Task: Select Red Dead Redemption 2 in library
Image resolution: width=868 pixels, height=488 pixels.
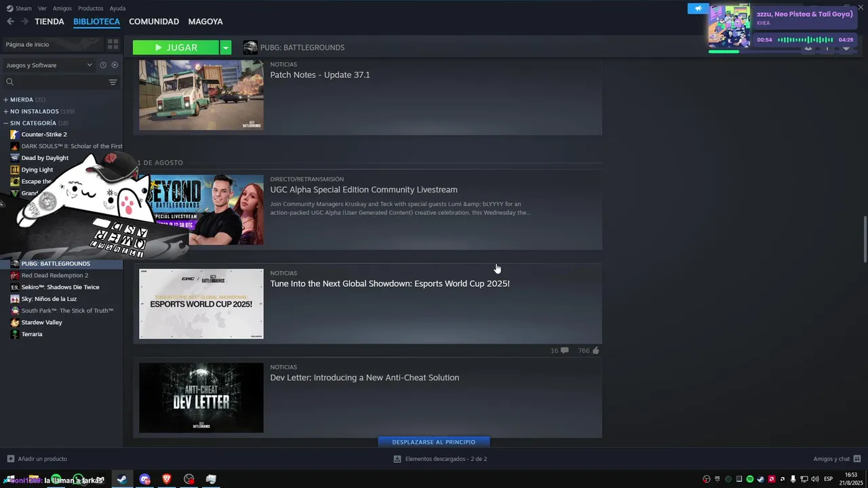Action: tap(55, 275)
